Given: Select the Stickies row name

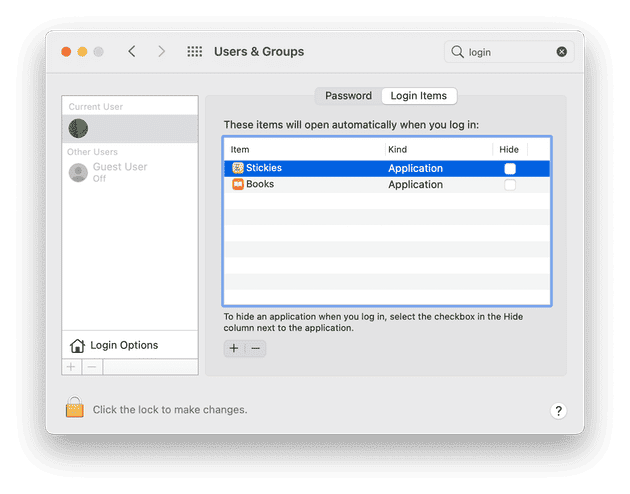Looking at the screenshot, I should click(x=264, y=168).
